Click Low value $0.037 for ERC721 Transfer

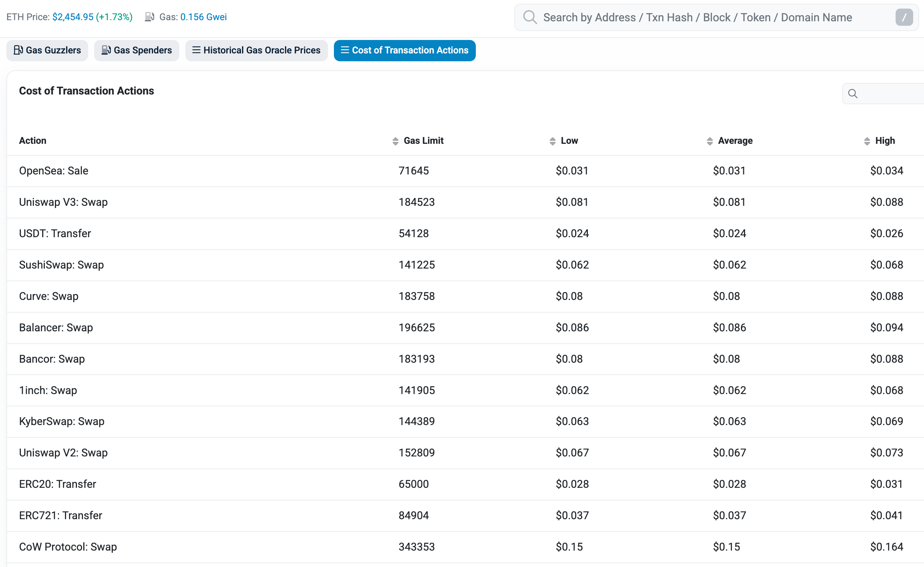572,515
